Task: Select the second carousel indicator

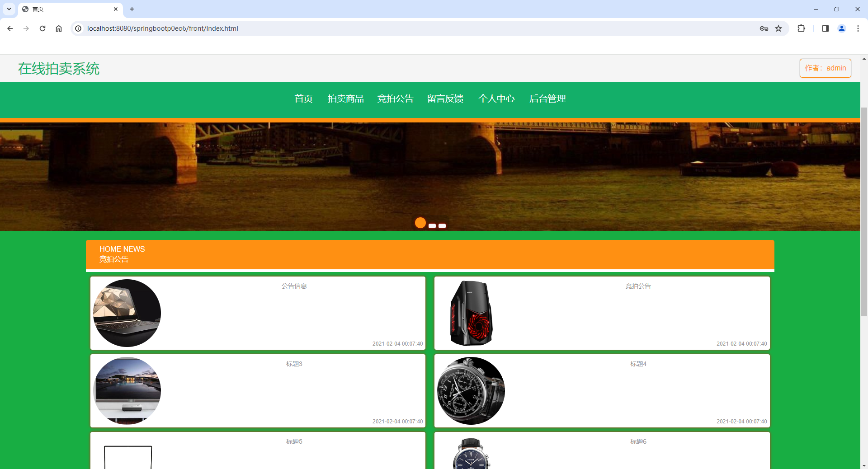Action: click(432, 226)
